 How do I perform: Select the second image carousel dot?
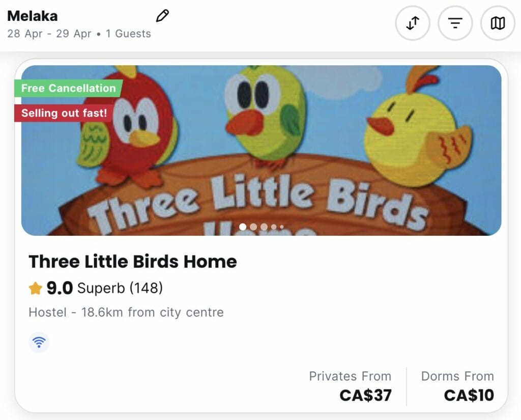tap(253, 227)
